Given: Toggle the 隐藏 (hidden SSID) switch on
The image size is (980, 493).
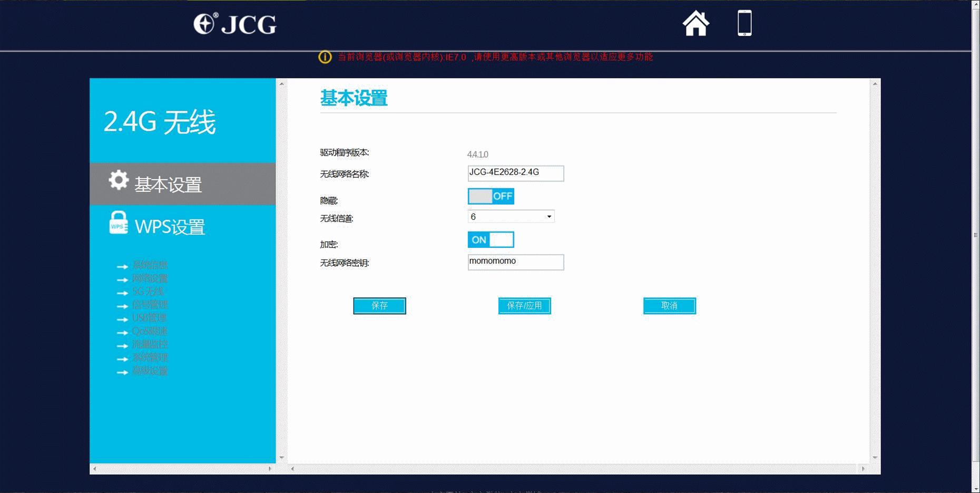Looking at the screenshot, I should coord(491,196).
